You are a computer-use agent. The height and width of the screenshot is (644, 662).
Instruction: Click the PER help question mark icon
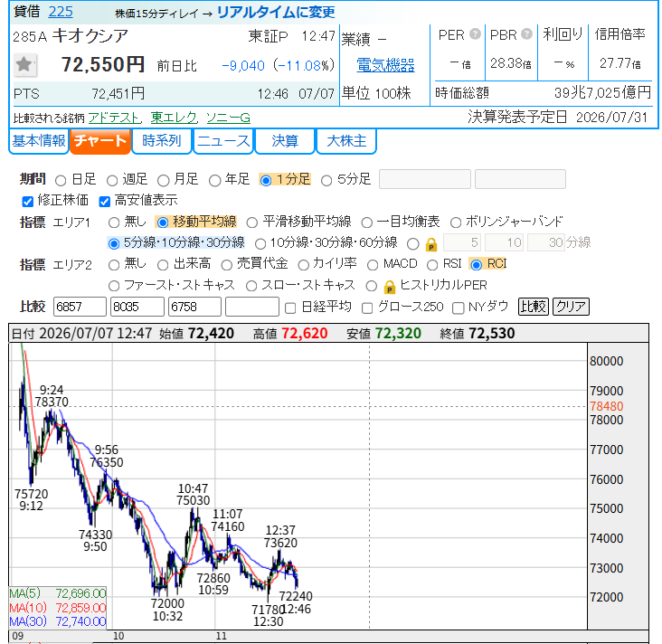coord(475,33)
